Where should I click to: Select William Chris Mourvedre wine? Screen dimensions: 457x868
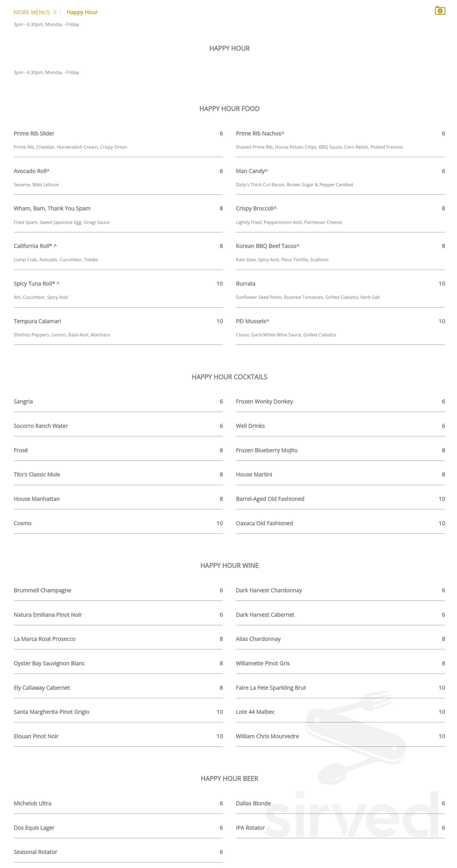pyautogui.click(x=267, y=736)
